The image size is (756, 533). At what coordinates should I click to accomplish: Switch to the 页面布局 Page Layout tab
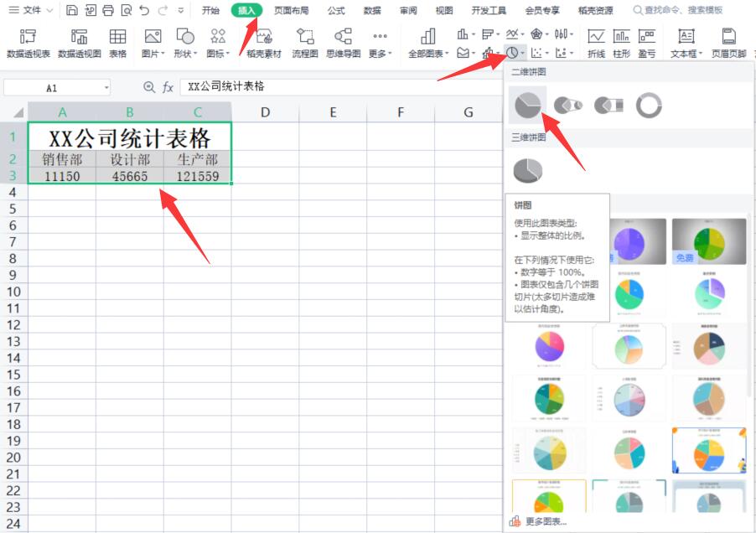tap(291, 10)
